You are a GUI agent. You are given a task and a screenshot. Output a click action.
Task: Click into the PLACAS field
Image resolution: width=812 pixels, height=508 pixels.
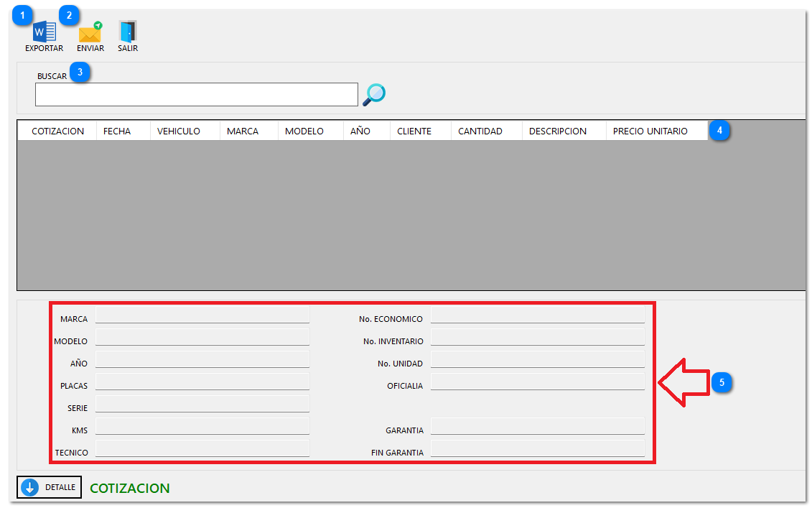point(202,382)
